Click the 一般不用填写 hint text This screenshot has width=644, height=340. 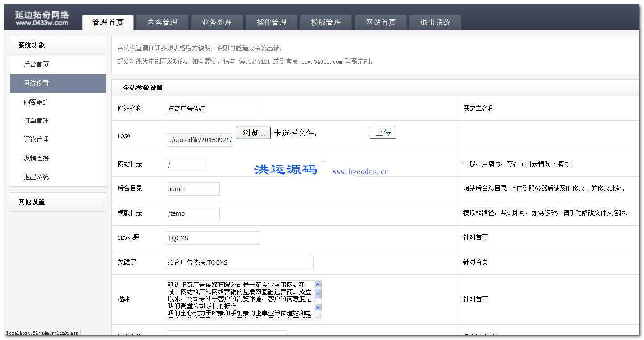click(x=518, y=164)
